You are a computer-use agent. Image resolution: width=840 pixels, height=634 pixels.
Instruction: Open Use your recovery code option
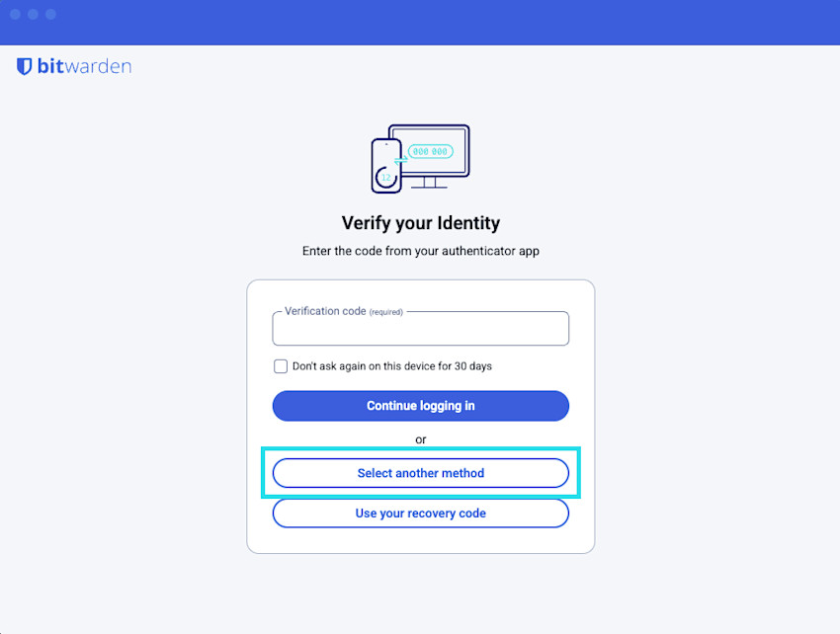pos(420,514)
